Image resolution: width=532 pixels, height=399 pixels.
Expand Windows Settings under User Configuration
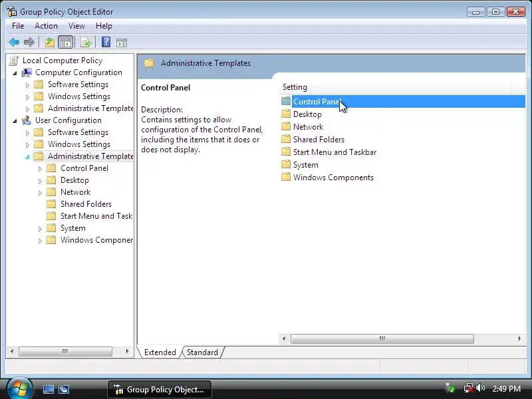(27, 145)
